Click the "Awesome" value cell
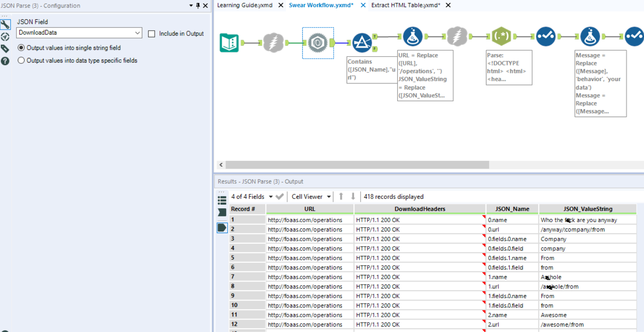644x332 pixels. 588,315
